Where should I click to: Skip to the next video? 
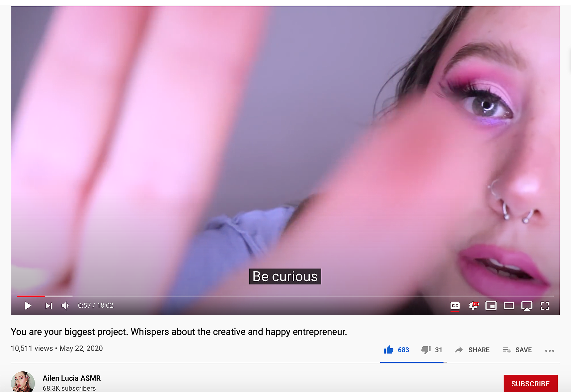tap(49, 306)
